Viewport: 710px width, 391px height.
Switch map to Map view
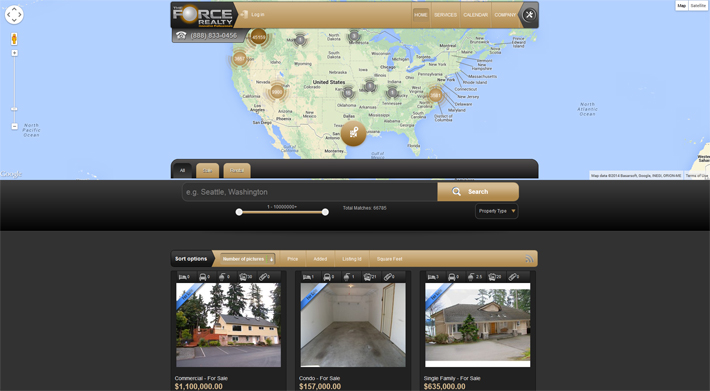(x=681, y=5)
